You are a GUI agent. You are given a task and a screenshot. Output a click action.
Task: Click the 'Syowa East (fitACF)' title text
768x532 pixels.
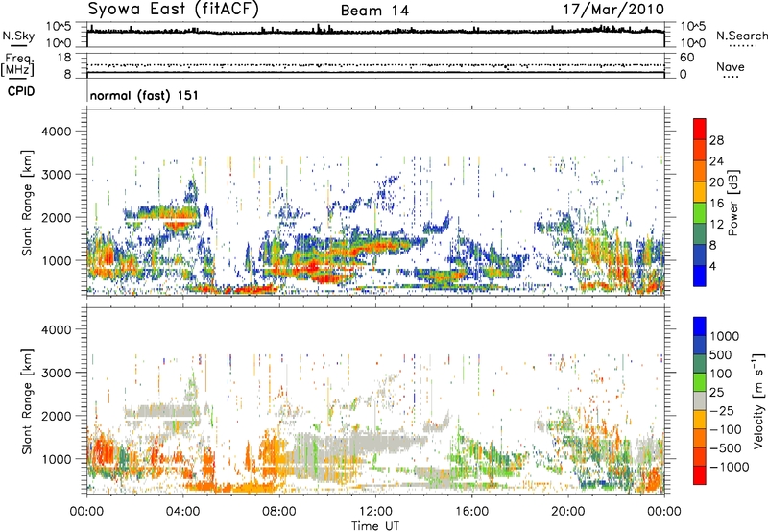174,10
